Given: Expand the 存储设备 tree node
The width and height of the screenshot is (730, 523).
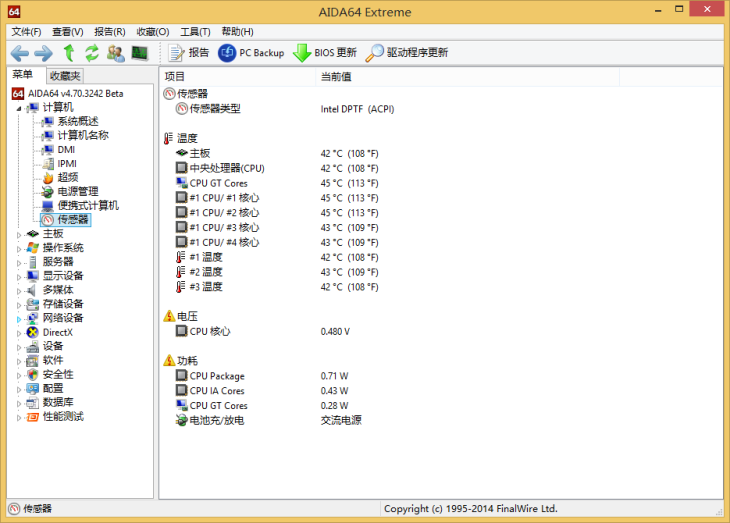Looking at the screenshot, I should click(x=19, y=305).
